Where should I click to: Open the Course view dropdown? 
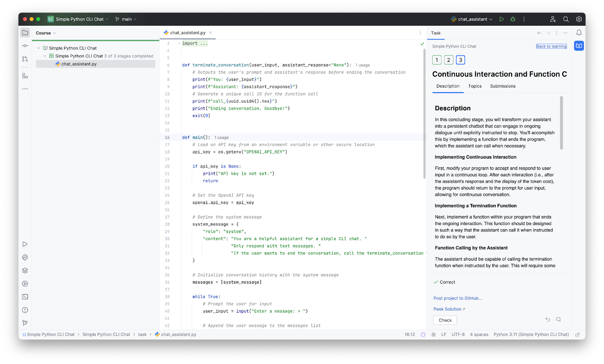point(46,33)
